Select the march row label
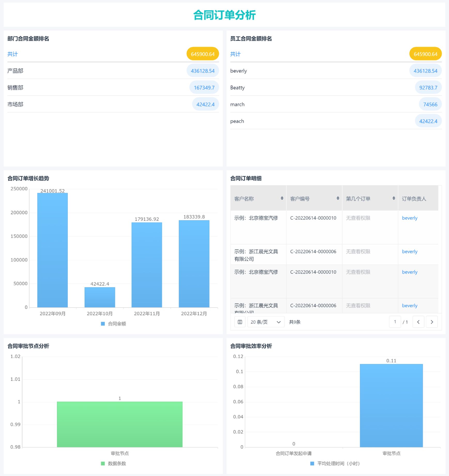Viewport: 449px width, 476px height. (237, 104)
